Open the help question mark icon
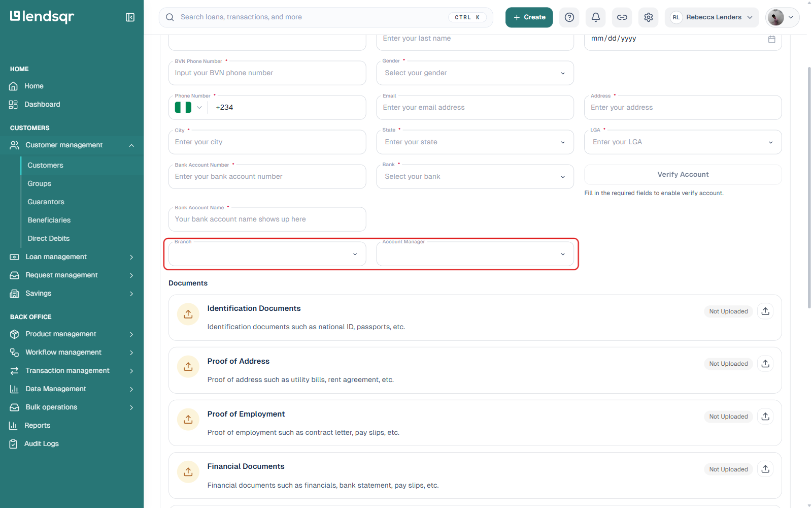This screenshot has height=508, width=812. coord(569,17)
